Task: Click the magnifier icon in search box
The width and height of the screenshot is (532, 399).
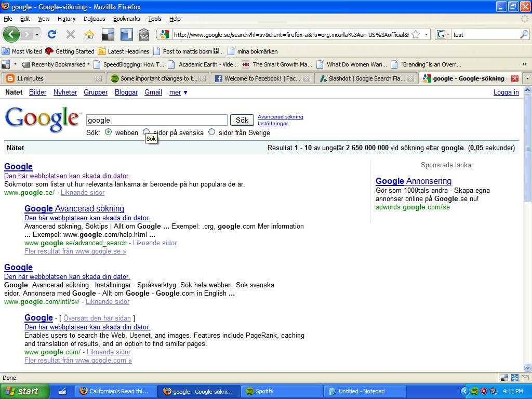Action: pyautogui.click(x=524, y=34)
